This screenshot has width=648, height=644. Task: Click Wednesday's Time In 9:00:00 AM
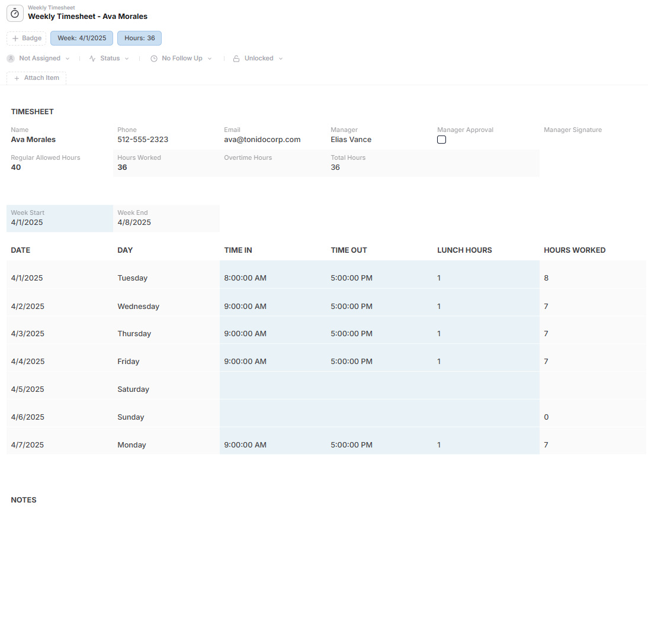point(245,307)
